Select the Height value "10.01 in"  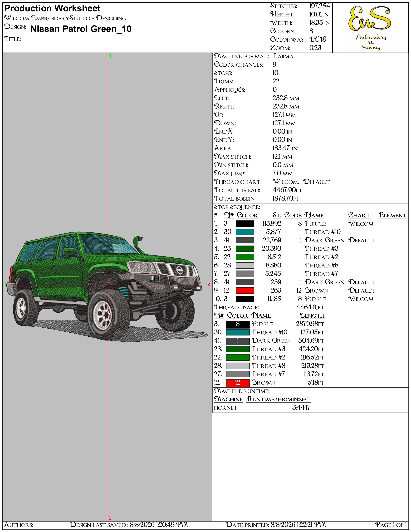point(319,14)
